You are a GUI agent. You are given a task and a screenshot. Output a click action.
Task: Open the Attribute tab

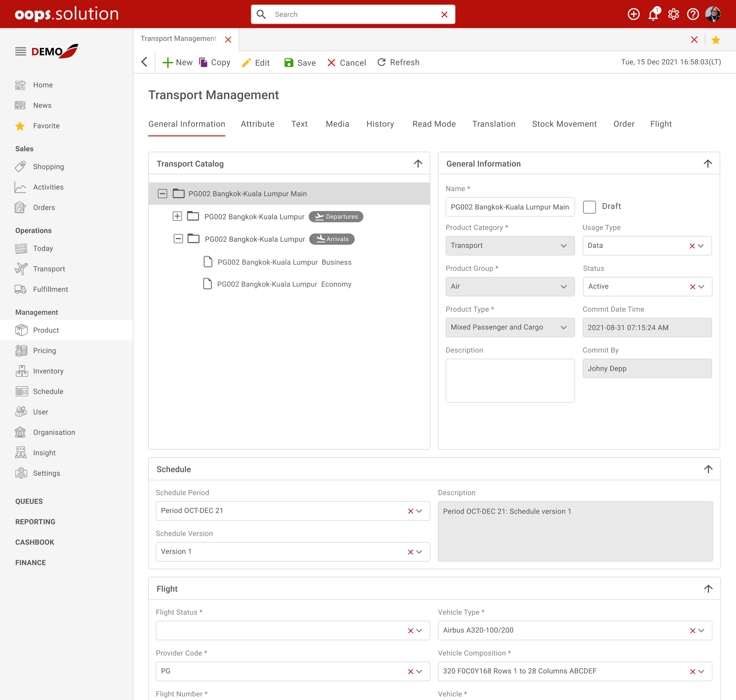pyautogui.click(x=257, y=124)
